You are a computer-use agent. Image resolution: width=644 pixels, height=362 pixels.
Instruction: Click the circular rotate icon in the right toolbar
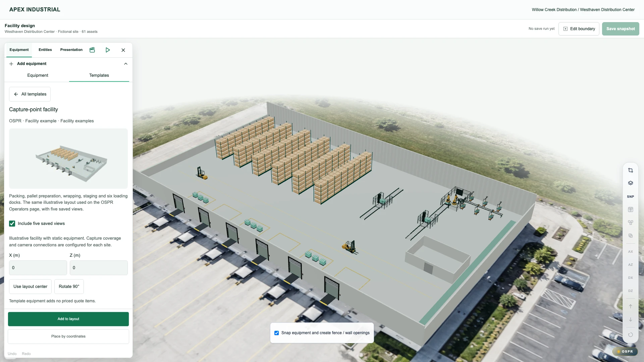(x=631, y=335)
